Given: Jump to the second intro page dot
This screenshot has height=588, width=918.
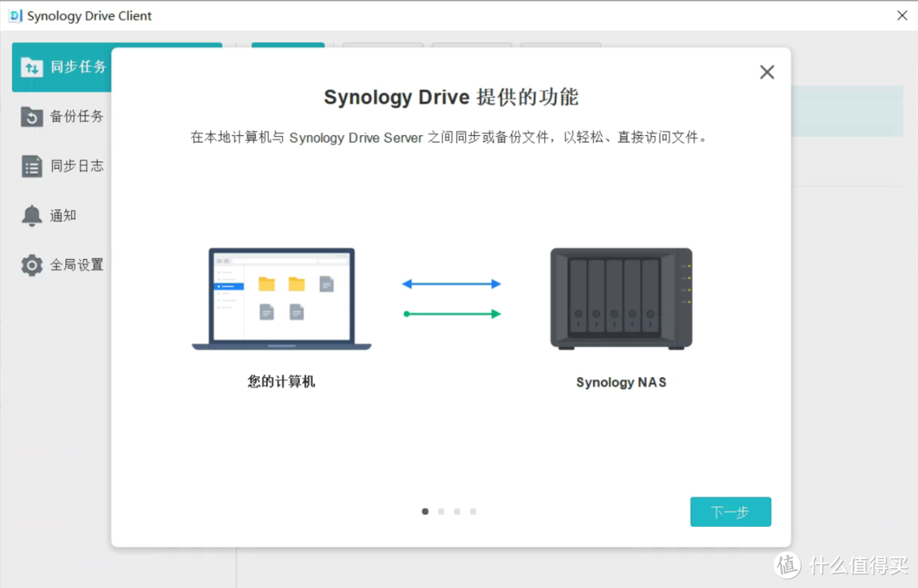Looking at the screenshot, I should point(441,512).
